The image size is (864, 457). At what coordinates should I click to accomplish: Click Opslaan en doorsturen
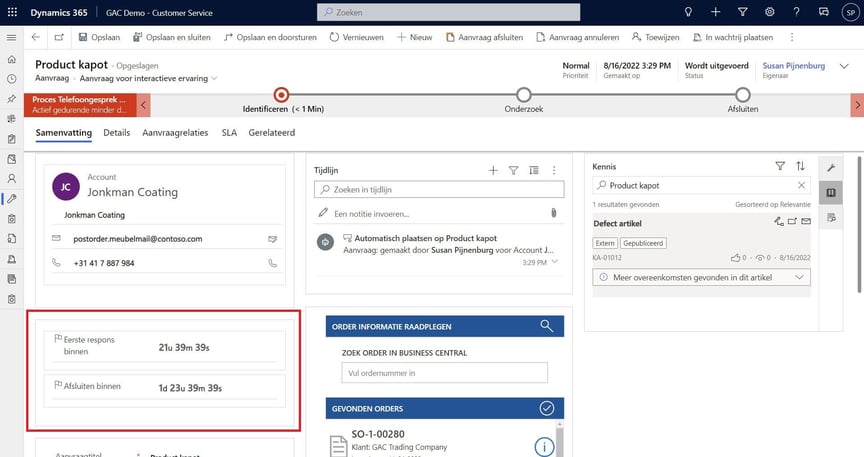pyautogui.click(x=270, y=37)
